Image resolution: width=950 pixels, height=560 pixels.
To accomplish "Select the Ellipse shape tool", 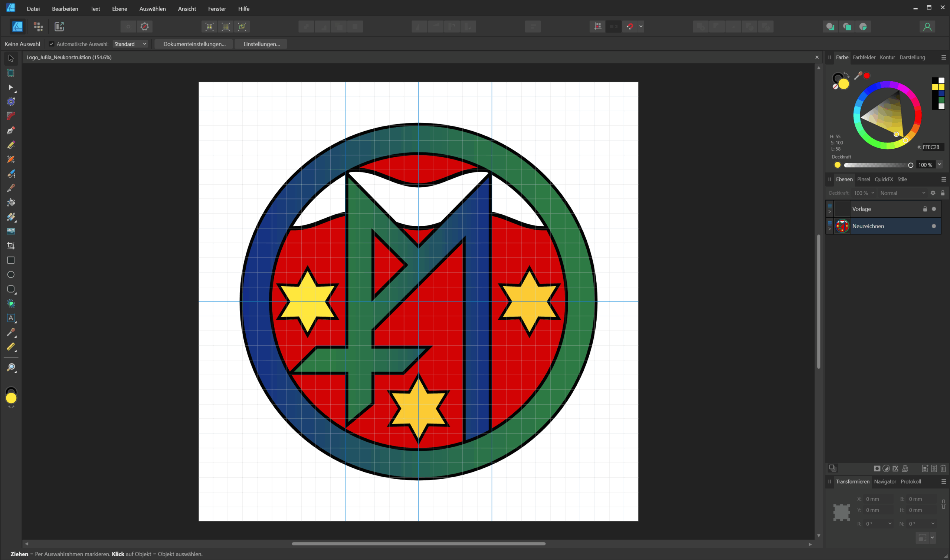I will 10,274.
